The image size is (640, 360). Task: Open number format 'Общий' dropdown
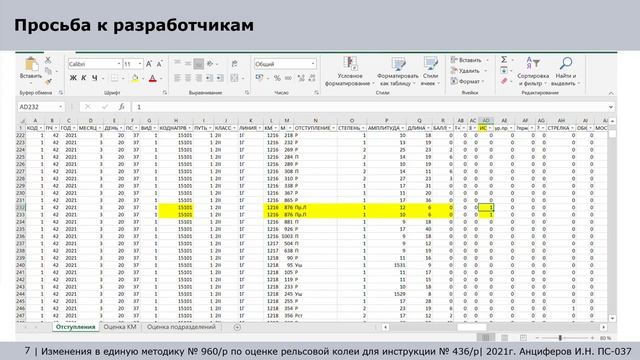point(313,64)
